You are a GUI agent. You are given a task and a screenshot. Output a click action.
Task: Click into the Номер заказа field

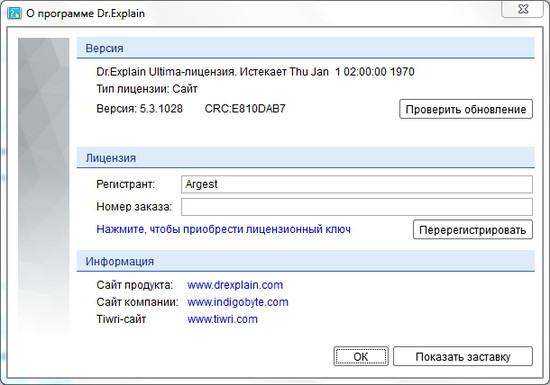click(357, 207)
